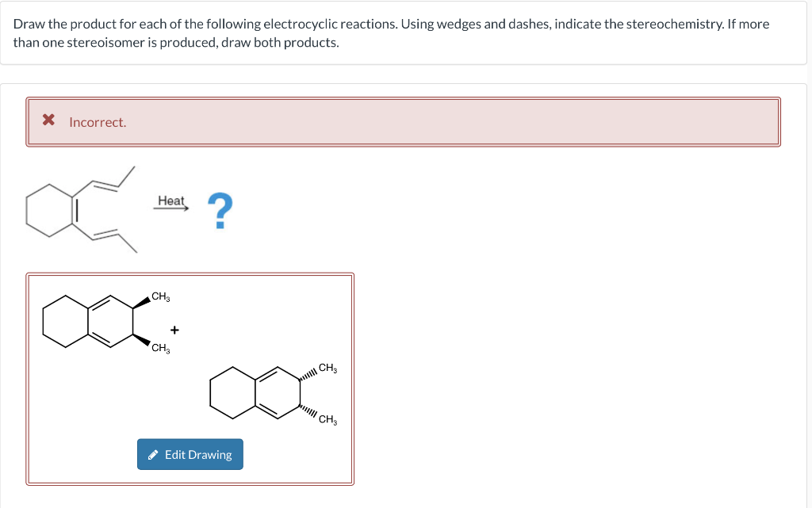
Task: Click the CH3 label on second product
Action: click(x=327, y=368)
